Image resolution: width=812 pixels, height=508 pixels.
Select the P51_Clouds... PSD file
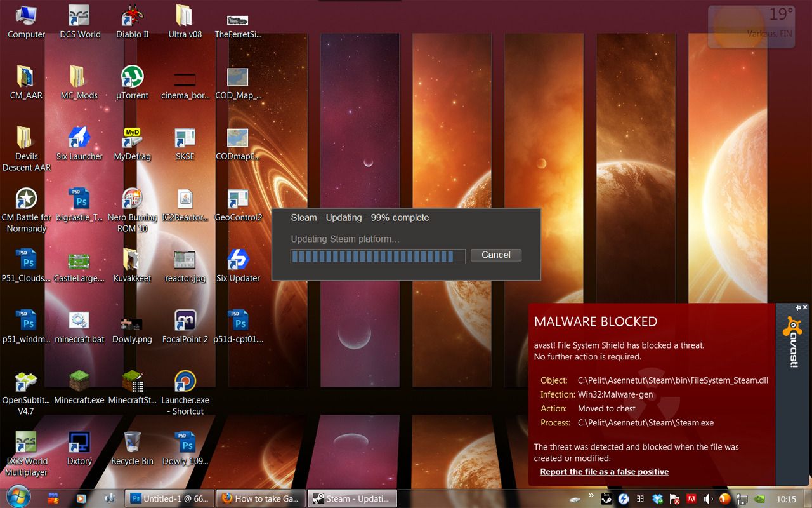click(26, 265)
